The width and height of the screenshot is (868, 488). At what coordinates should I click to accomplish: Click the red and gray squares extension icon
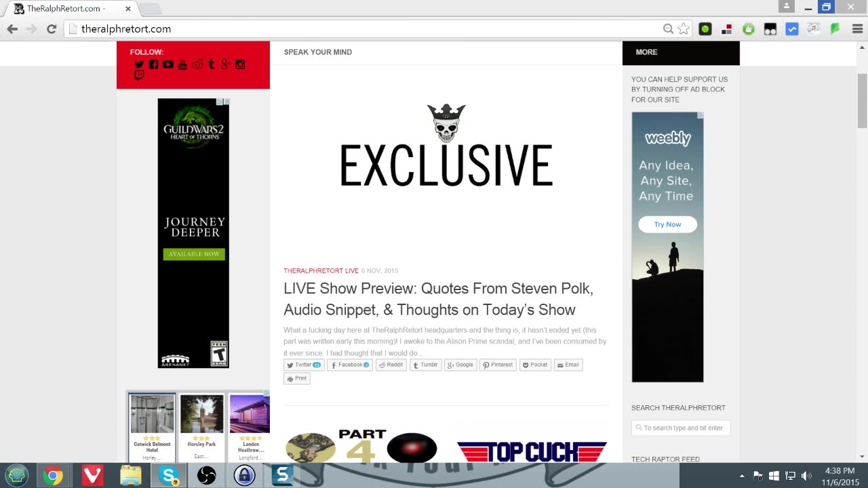click(x=726, y=29)
